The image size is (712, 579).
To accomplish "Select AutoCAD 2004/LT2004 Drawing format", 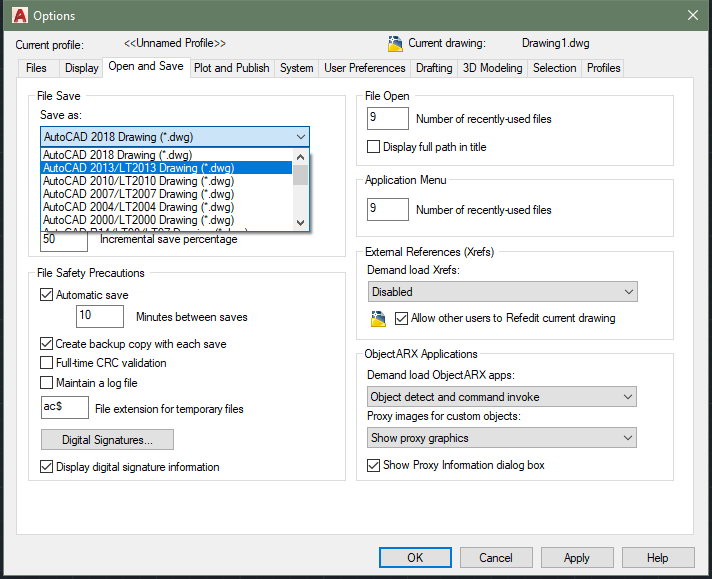I will tap(167, 207).
